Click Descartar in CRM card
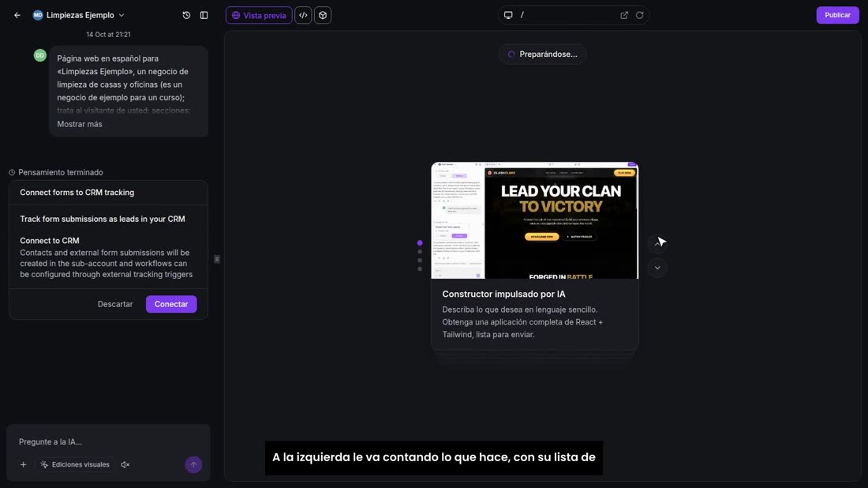Screen dimensions: 868x488 [x=115, y=304]
